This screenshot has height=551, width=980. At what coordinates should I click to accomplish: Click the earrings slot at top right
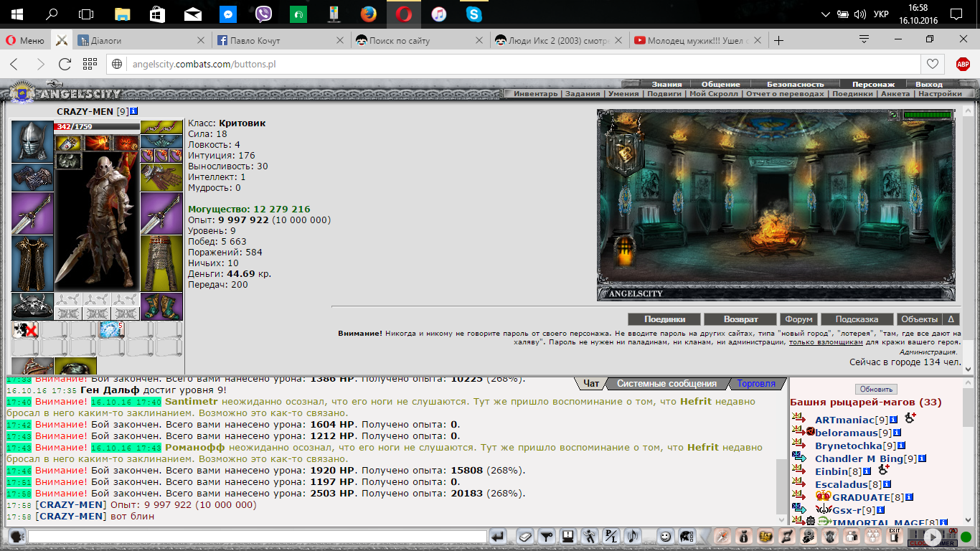point(161,127)
